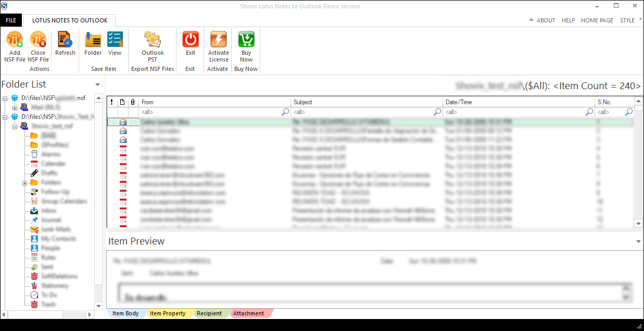Click the View save item icon

pos(115,40)
